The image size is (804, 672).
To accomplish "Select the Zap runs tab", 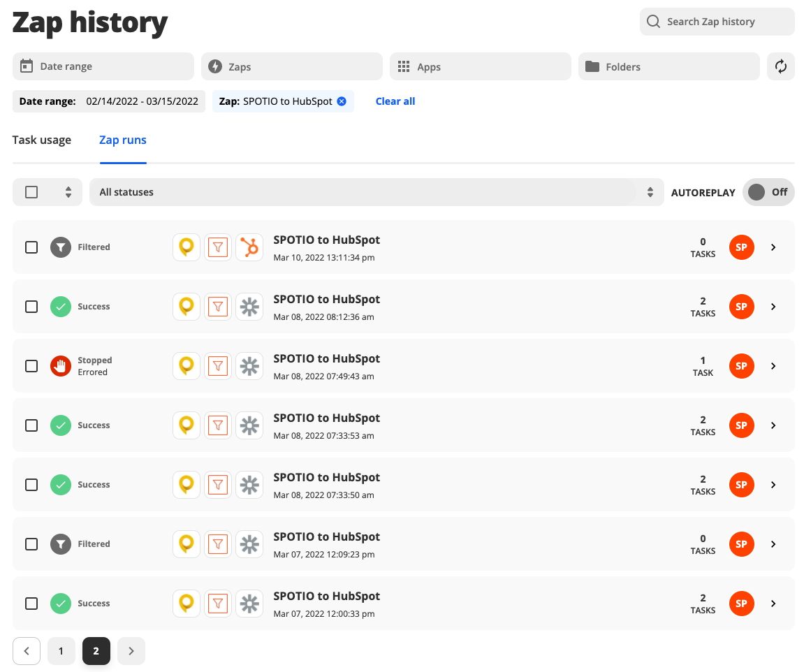I will tap(122, 140).
